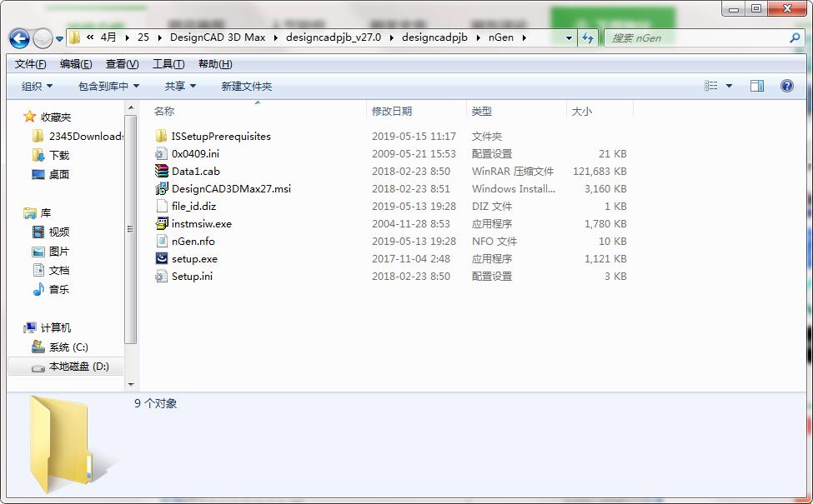Click the Back navigation arrow button
Screen dimensions: 813x504
pos(19,38)
